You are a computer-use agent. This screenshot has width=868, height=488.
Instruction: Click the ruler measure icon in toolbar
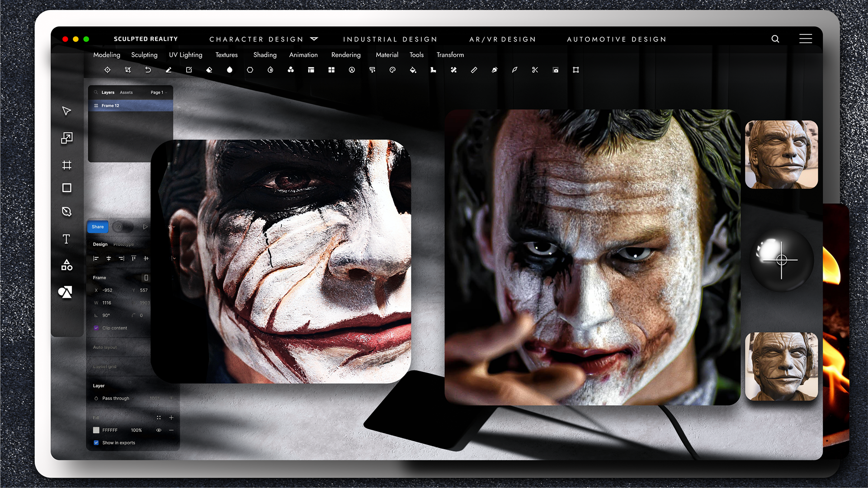tap(474, 70)
